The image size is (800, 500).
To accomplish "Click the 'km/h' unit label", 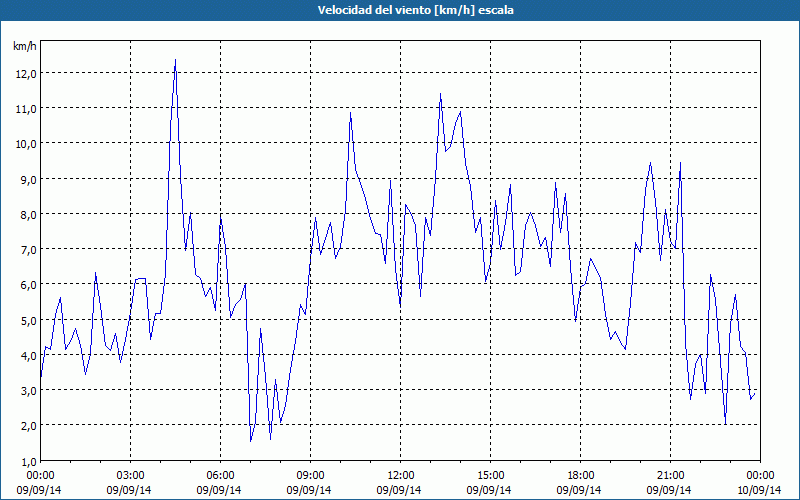I will tap(24, 46).
